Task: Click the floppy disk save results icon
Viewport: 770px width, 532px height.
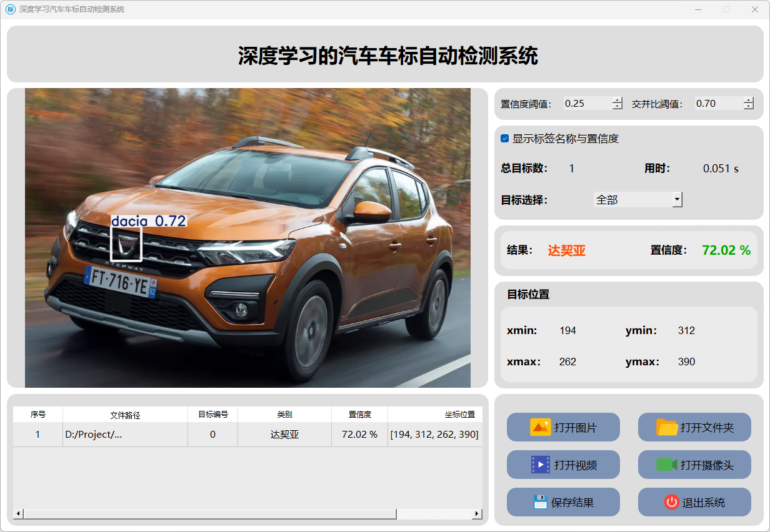Action: pos(540,502)
